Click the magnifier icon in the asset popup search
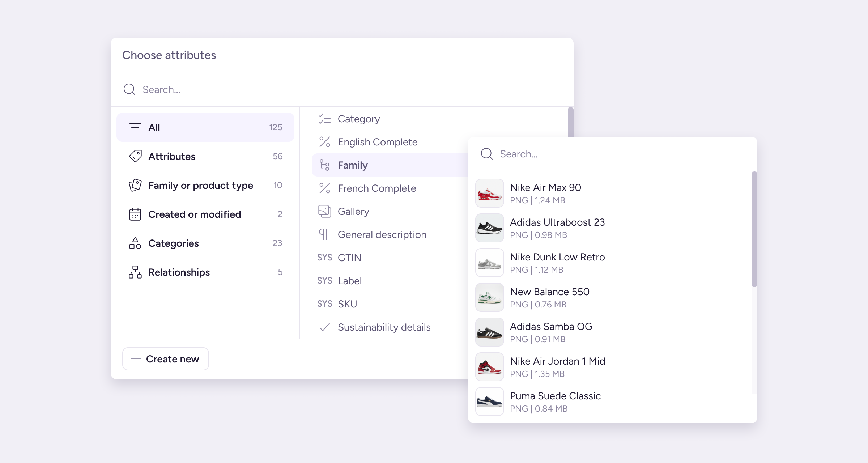Viewport: 868px width, 463px height. tap(487, 154)
